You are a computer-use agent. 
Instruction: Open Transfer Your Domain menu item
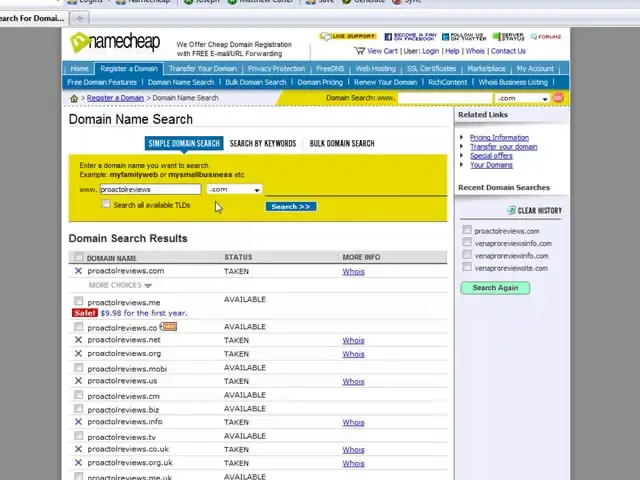pyautogui.click(x=203, y=69)
